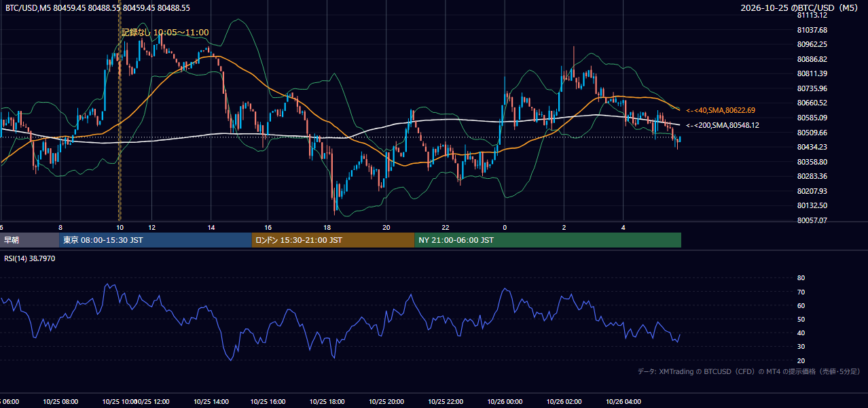Click the hour label 4 under the price chart
The width and height of the screenshot is (868, 408).
click(623, 227)
